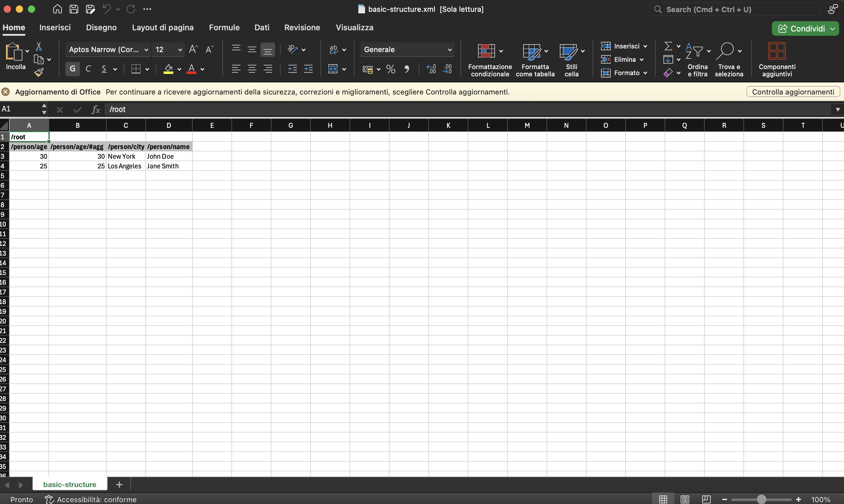Toggle italic C formatting
Screen dimensions: 844x504
(x=88, y=69)
